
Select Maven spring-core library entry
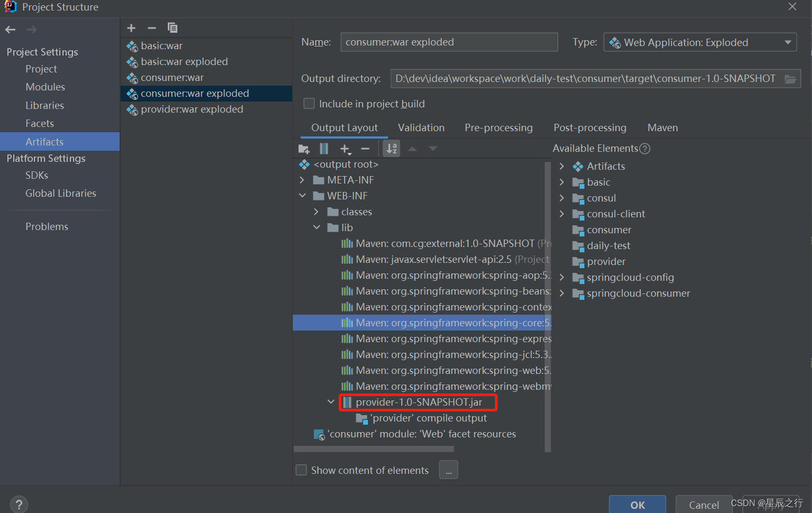tap(422, 323)
